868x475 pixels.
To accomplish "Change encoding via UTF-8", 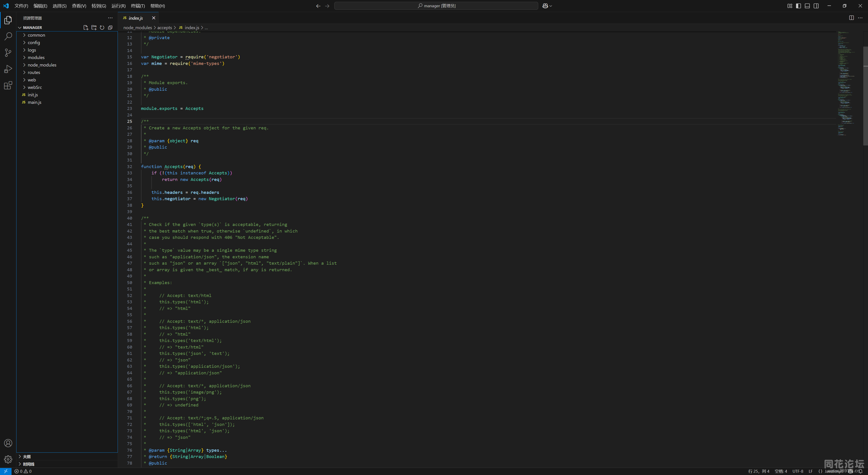I will (x=797, y=471).
